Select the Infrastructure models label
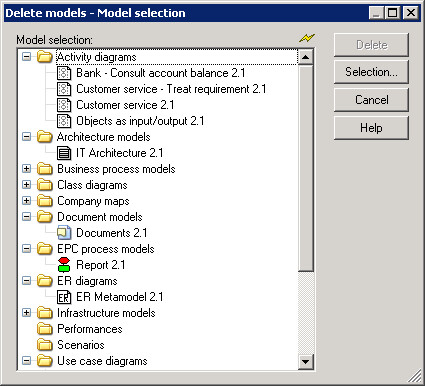This screenshot has height=386, width=425. point(106,313)
